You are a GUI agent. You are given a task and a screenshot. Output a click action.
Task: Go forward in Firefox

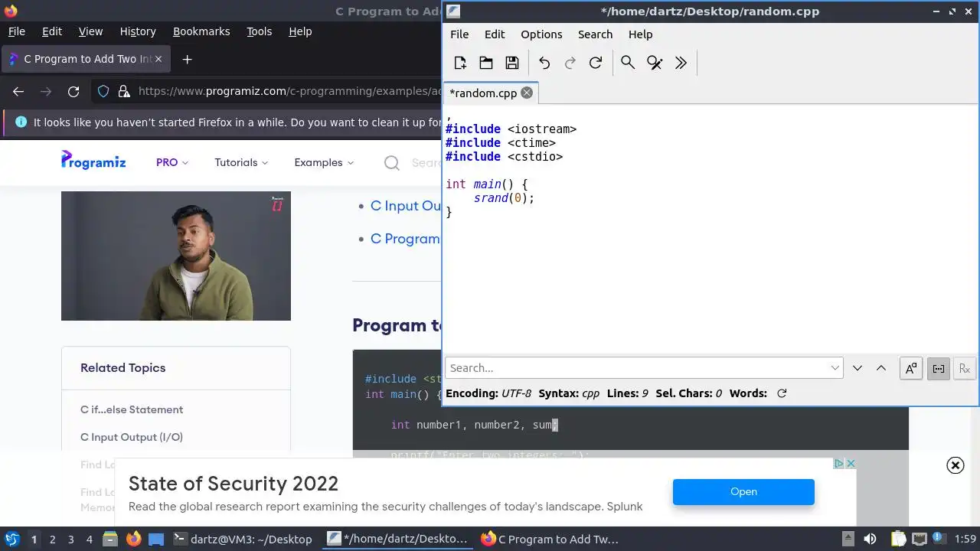[46, 91]
